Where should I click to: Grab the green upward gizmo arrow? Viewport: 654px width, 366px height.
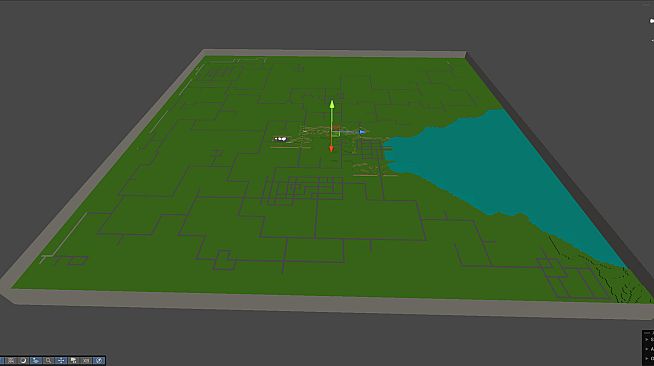(332, 104)
